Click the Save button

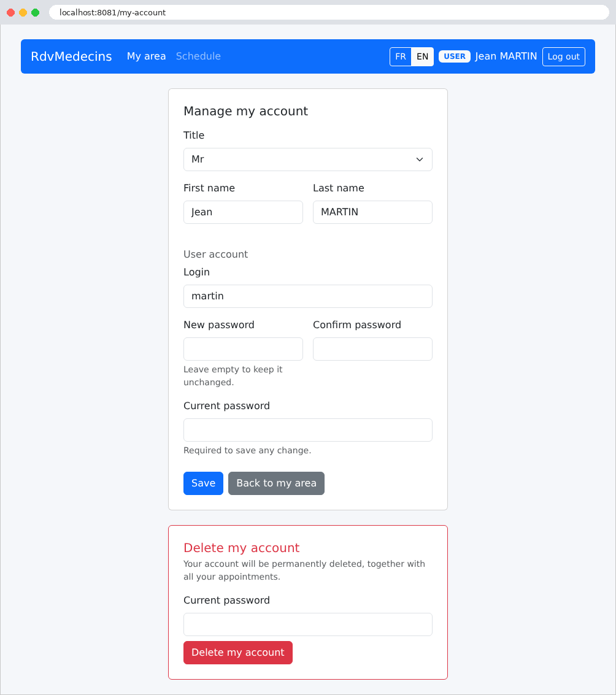pyautogui.click(x=204, y=483)
